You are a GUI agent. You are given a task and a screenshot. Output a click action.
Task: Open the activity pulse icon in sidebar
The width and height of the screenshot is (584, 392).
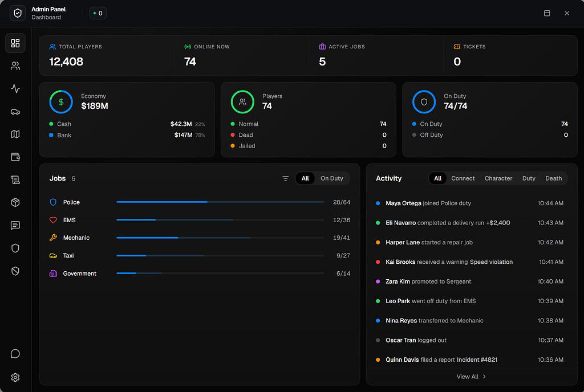(x=15, y=89)
